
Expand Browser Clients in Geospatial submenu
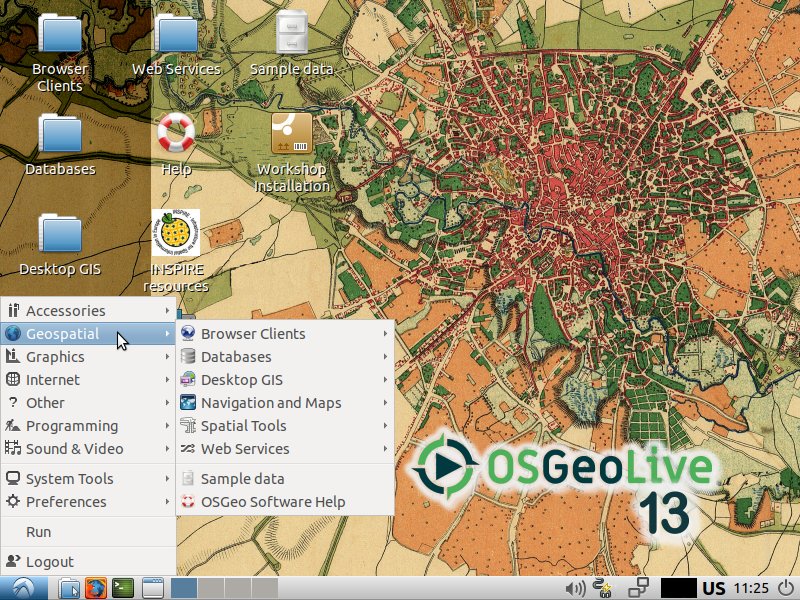click(285, 333)
